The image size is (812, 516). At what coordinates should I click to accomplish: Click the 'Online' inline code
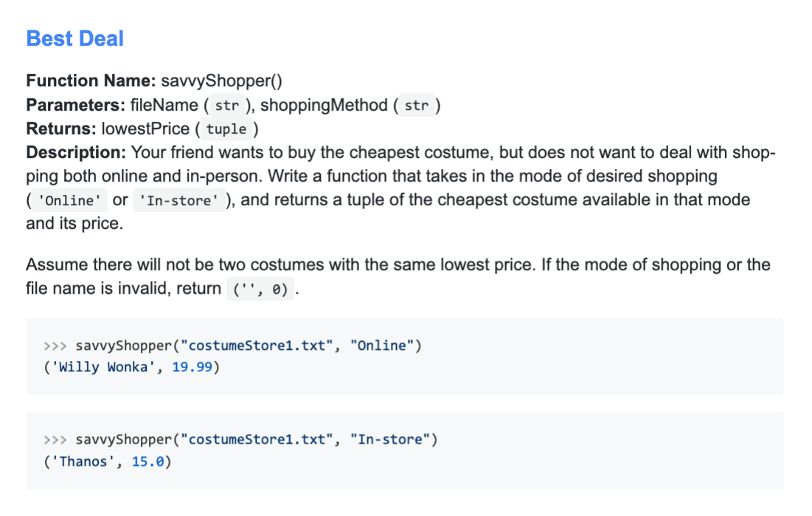pos(69,200)
